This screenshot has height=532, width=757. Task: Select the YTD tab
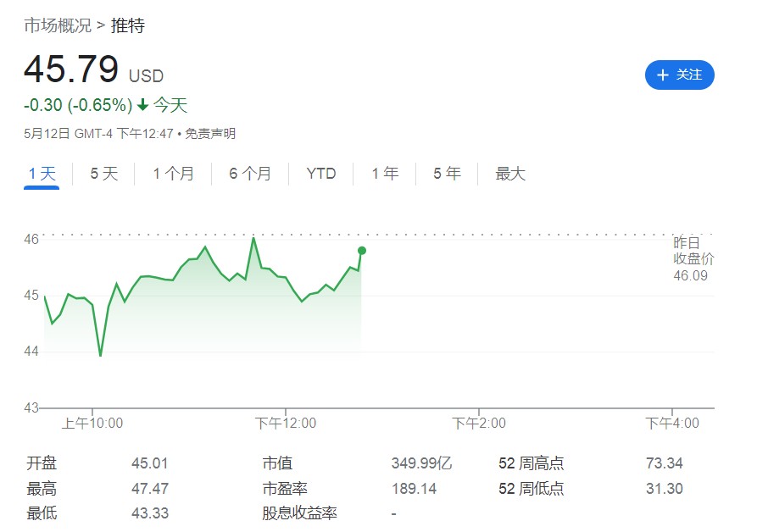pyautogui.click(x=321, y=174)
